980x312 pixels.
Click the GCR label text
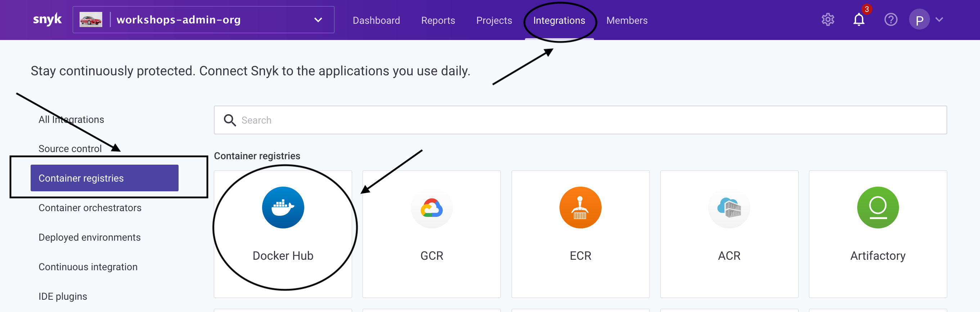pyautogui.click(x=431, y=256)
